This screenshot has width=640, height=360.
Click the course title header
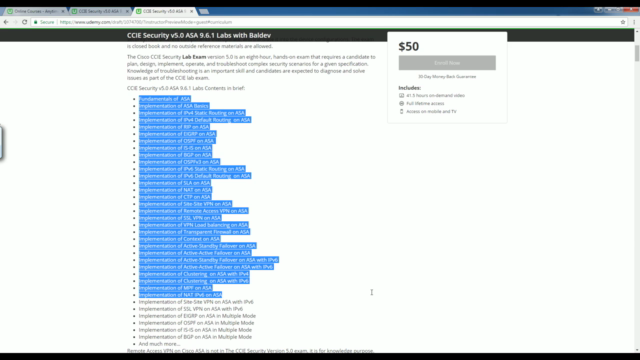[x=199, y=36]
